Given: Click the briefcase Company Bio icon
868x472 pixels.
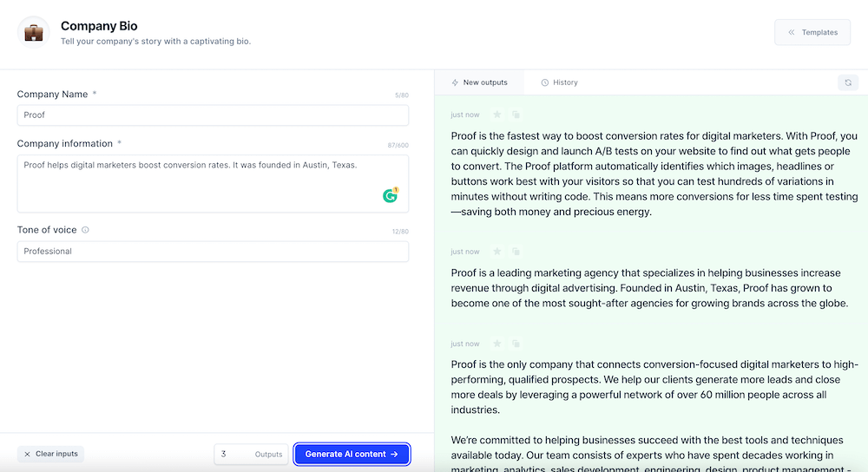Looking at the screenshot, I should [x=34, y=33].
